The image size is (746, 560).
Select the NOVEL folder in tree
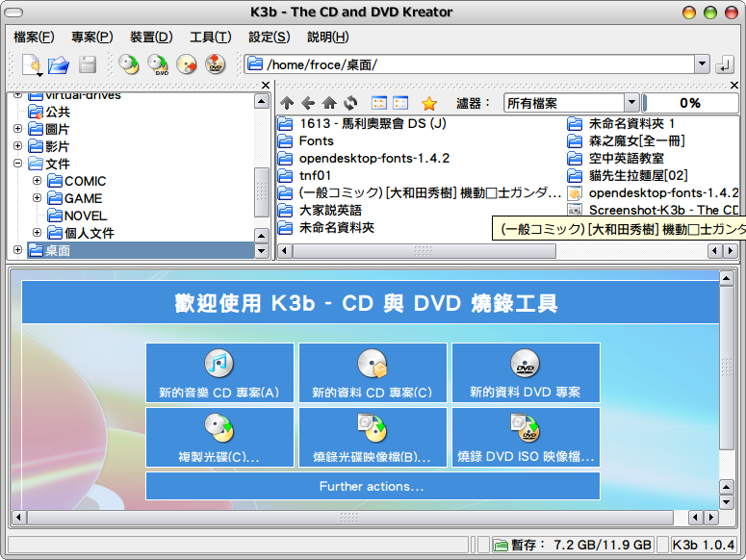[77, 216]
